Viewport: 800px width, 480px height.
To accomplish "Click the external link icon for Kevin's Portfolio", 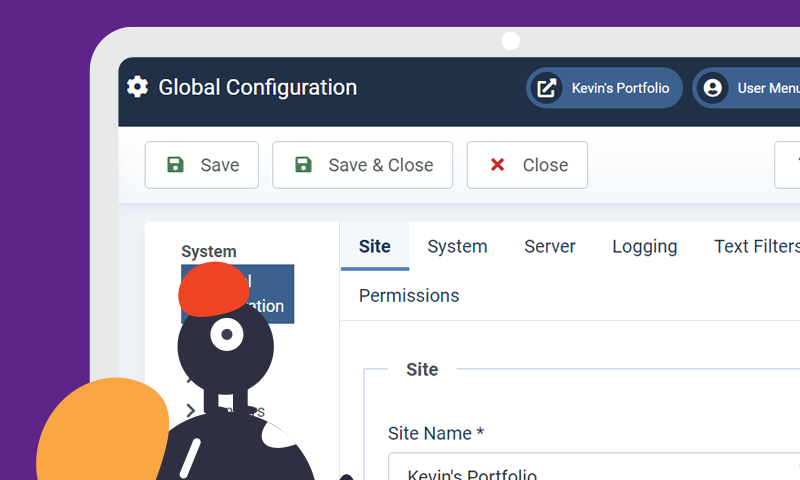I will (x=547, y=88).
